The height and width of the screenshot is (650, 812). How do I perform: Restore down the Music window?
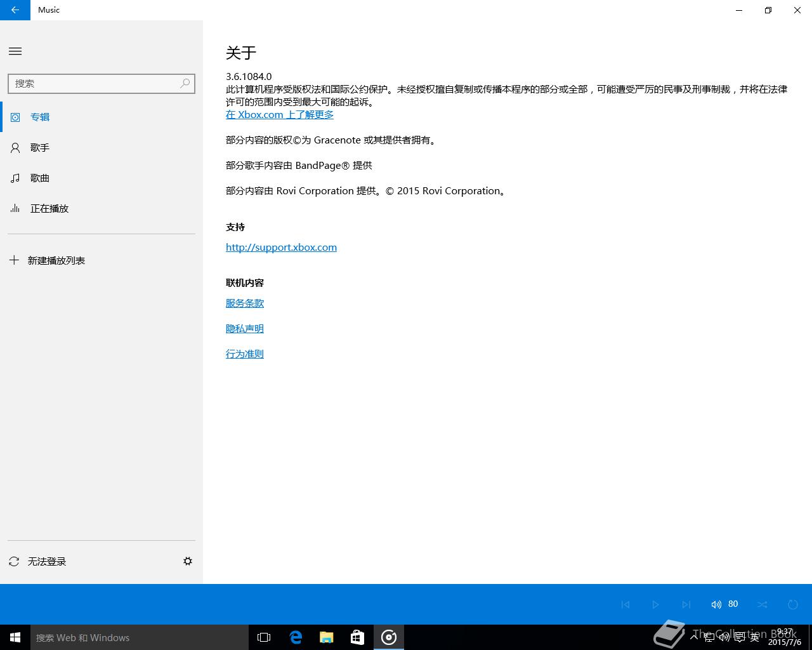point(768,10)
